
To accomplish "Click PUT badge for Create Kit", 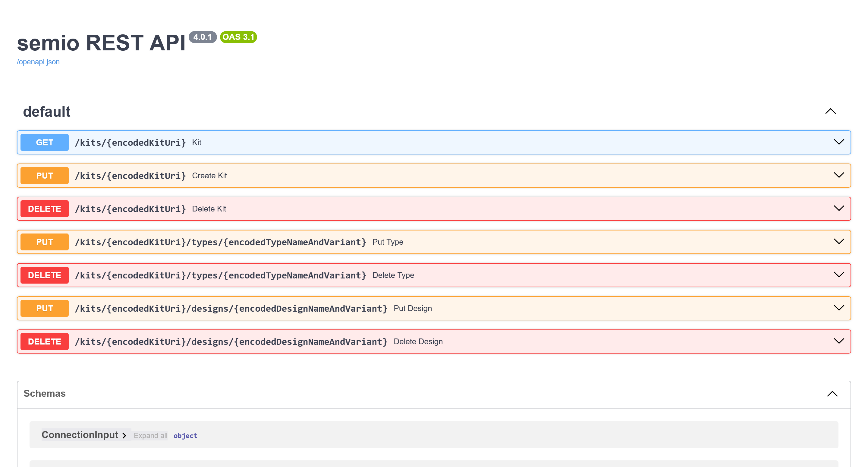I will click(x=45, y=176).
